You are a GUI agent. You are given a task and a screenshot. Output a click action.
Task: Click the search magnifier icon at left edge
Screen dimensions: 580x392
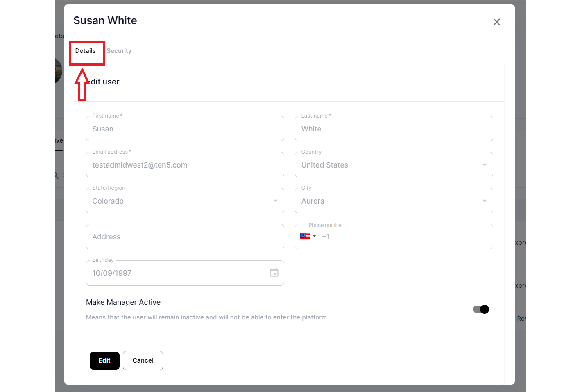tap(57, 175)
